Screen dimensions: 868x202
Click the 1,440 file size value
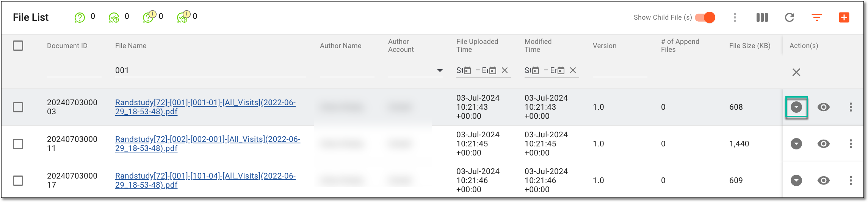coord(739,144)
